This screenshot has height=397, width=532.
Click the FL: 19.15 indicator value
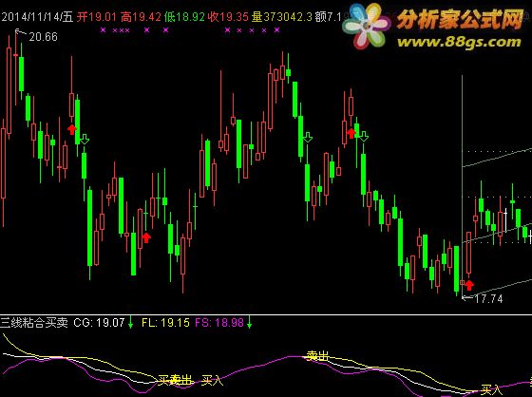coord(165,322)
